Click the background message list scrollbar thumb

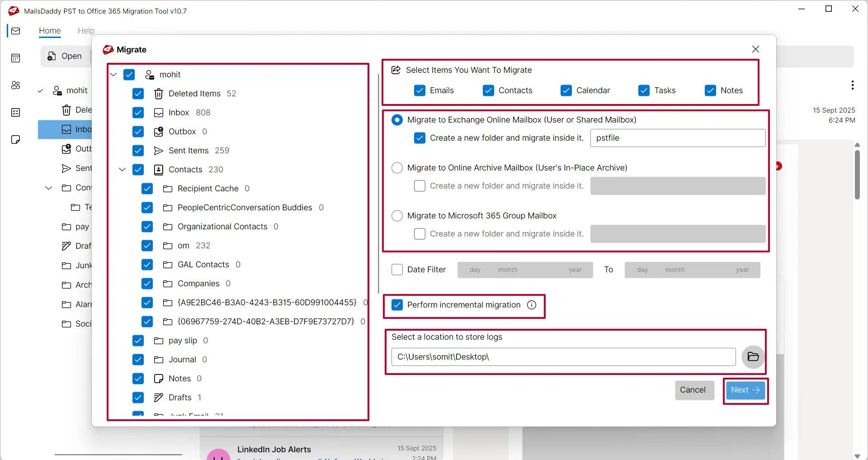click(857, 175)
